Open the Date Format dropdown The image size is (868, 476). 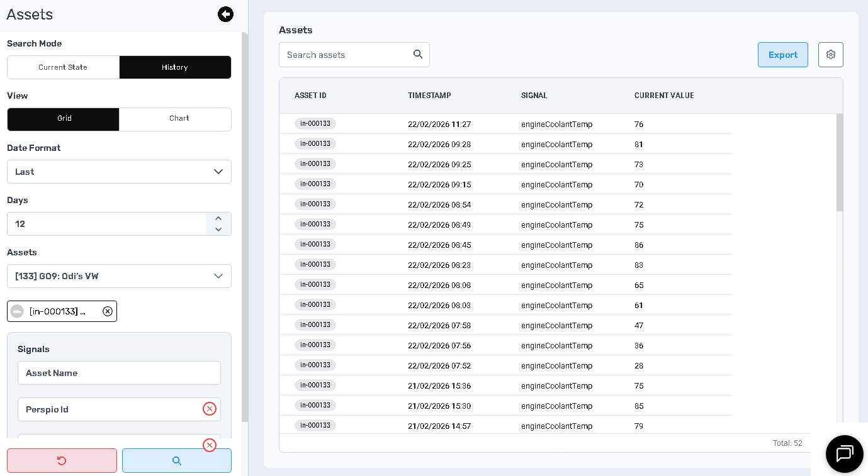(119, 172)
